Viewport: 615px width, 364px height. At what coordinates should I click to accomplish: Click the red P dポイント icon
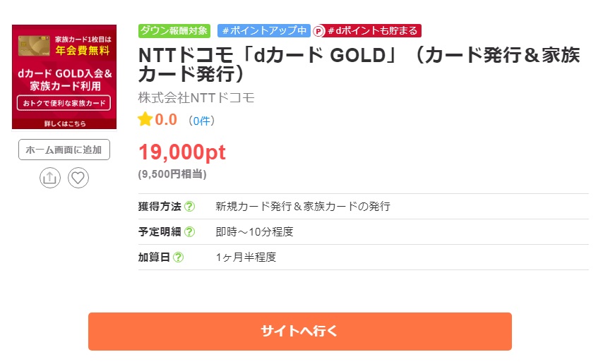tap(319, 31)
